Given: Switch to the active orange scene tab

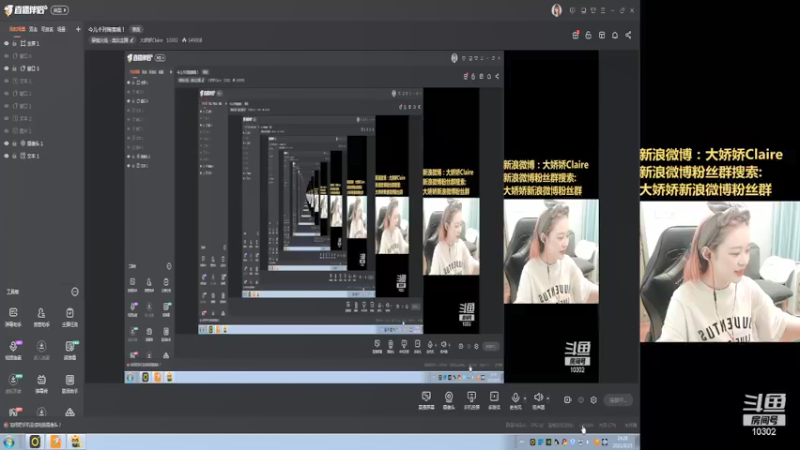Looking at the screenshot, I should click(x=17, y=29).
